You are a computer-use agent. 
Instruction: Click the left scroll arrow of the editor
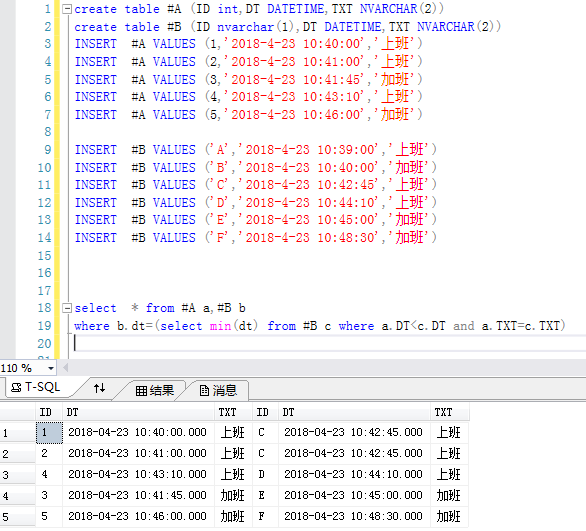click(66, 368)
